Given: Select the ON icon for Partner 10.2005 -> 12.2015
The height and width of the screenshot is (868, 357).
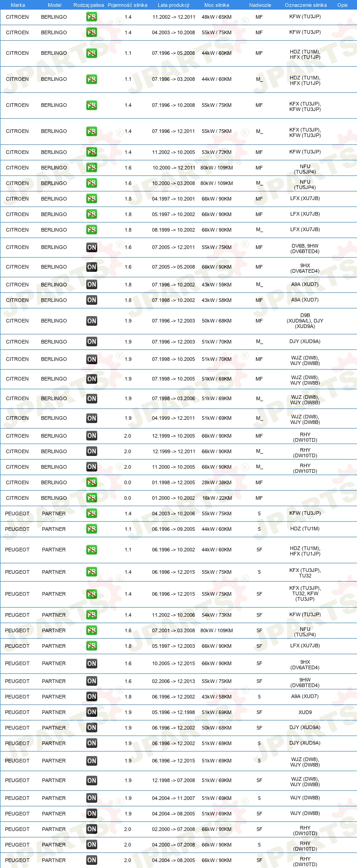Looking at the screenshot, I should [x=92, y=663].
